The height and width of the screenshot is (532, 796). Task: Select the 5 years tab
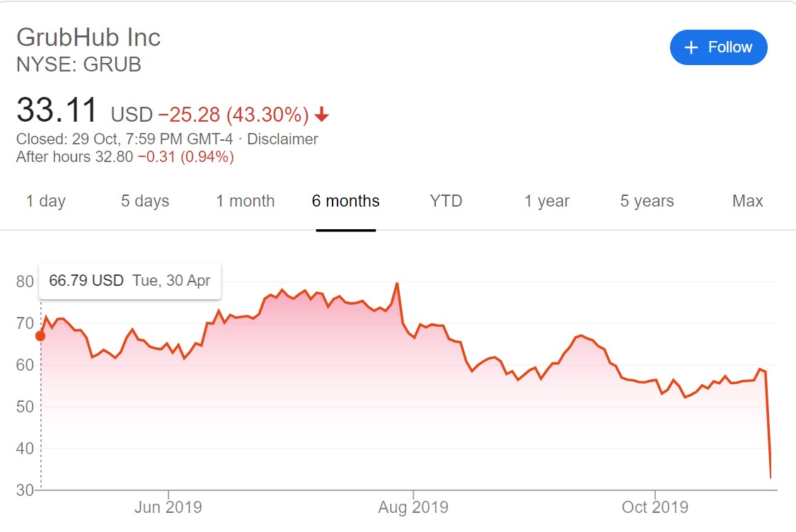click(x=647, y=201)
